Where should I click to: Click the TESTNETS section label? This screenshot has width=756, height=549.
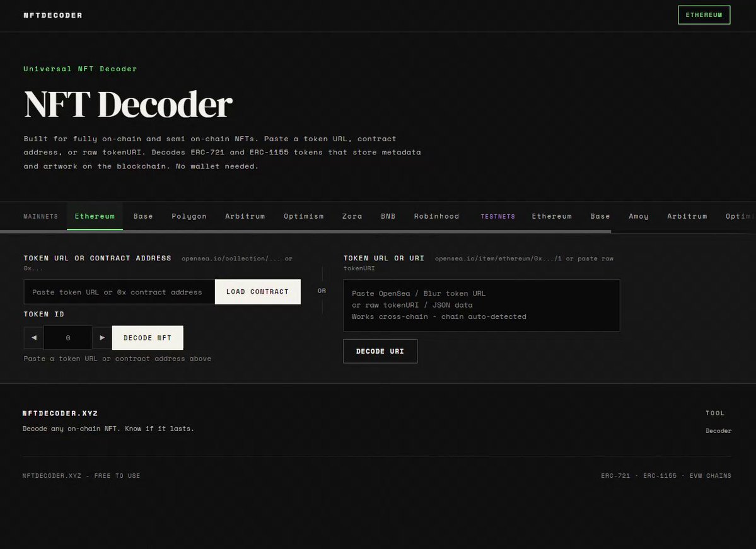tap(498, 216)
